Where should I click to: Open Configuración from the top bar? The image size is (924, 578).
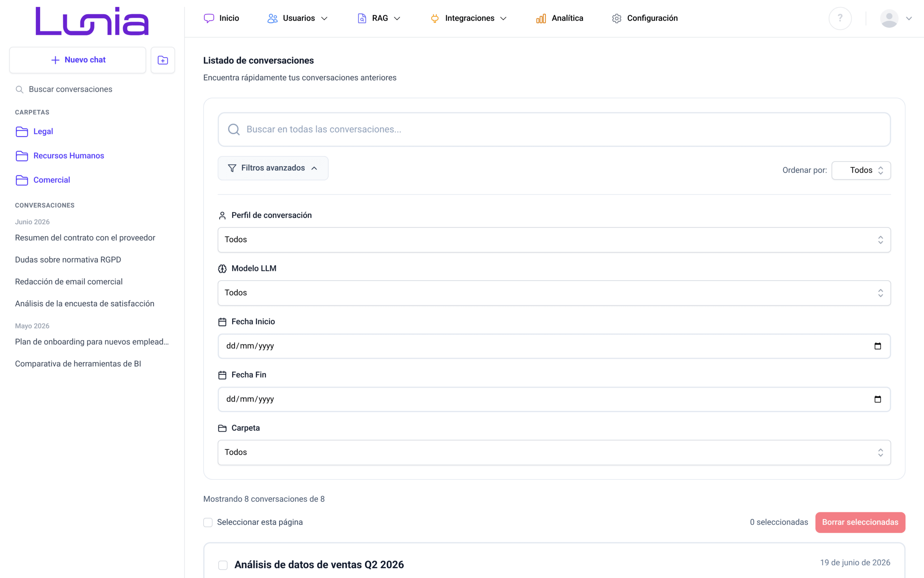pyautogui.click(x=645, y=18)
